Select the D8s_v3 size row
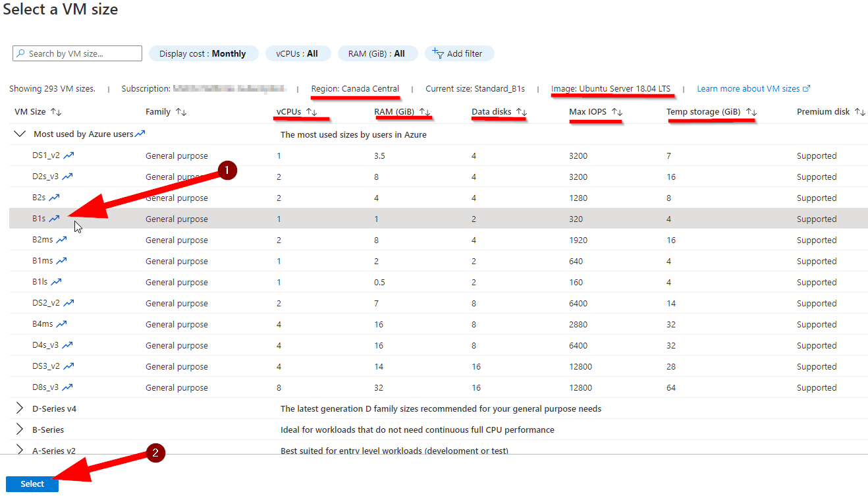 439,387
